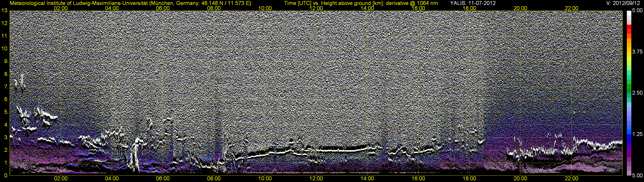Choose 14:00 on the upper time axis
The image size is (644, 182).
367,8
